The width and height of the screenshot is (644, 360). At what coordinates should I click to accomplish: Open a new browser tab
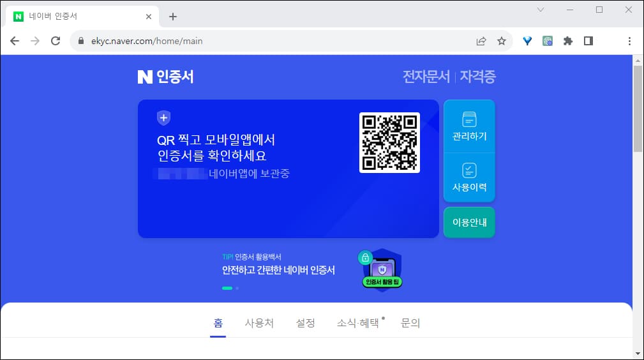(173, 17)
